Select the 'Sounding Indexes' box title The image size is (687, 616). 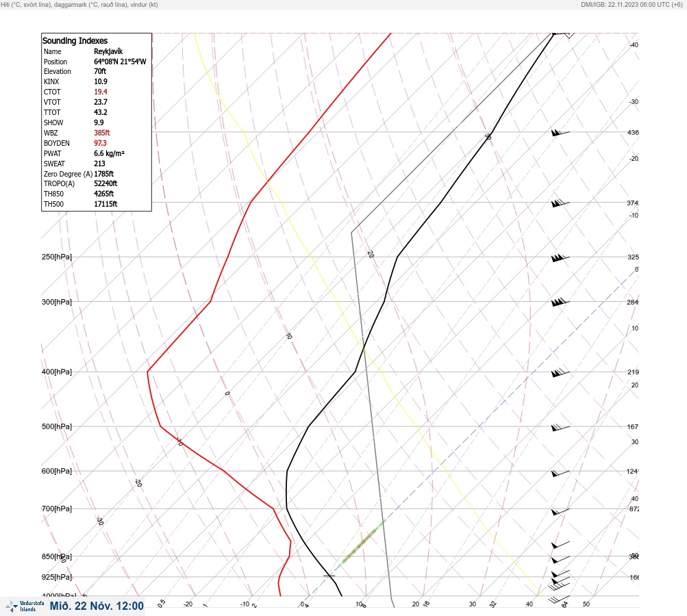coord(75,40)
